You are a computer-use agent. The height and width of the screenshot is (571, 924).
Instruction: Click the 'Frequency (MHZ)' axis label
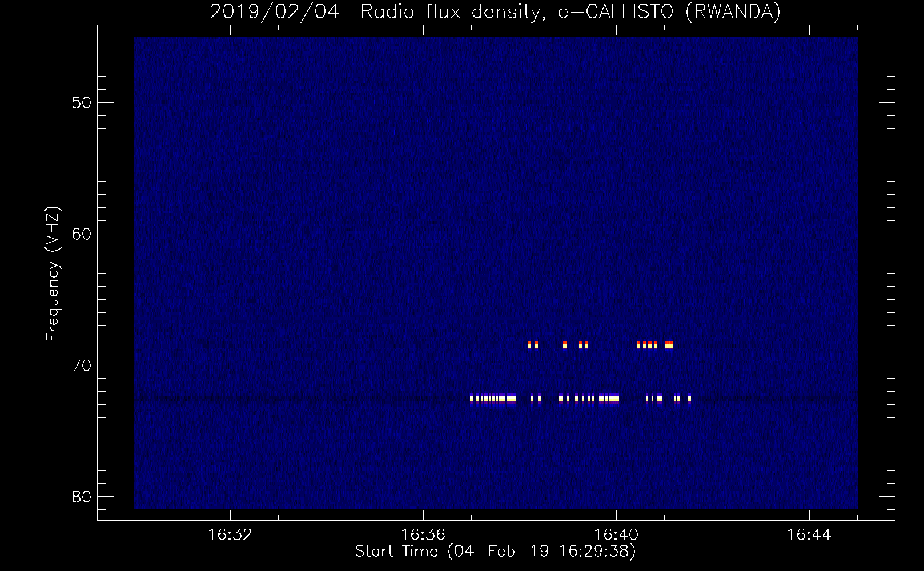coord(52,274)
